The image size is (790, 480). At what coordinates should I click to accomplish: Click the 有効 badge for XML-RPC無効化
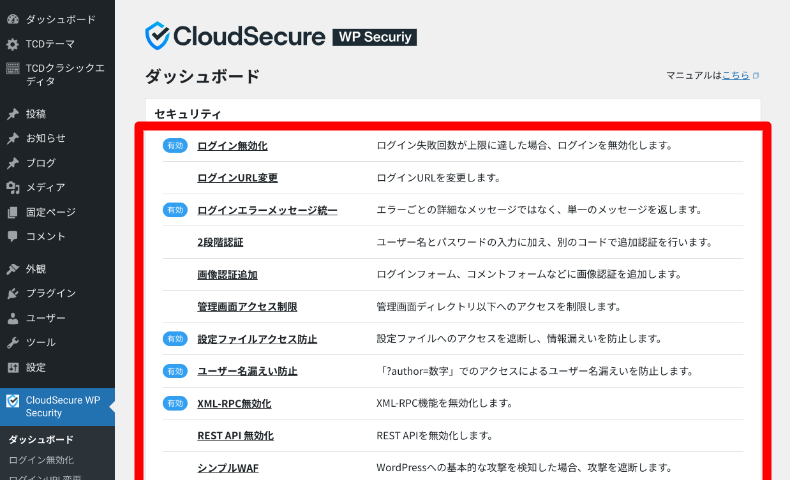tap(175, 403)
